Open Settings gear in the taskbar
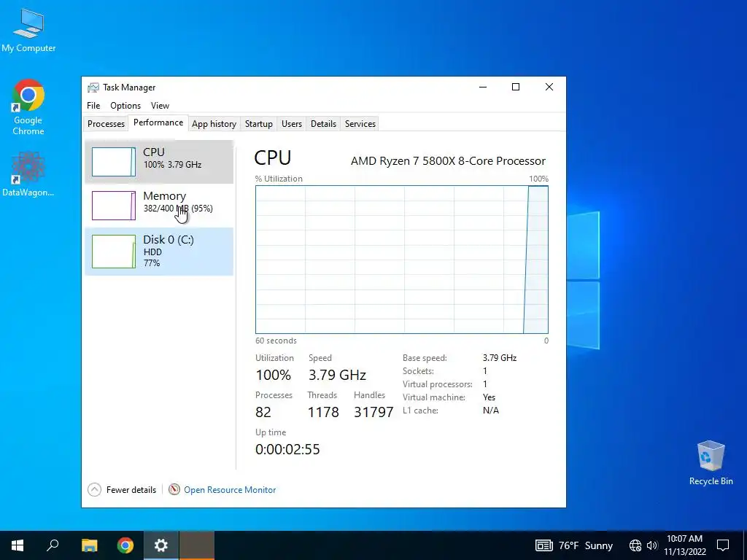 (161, 545)
